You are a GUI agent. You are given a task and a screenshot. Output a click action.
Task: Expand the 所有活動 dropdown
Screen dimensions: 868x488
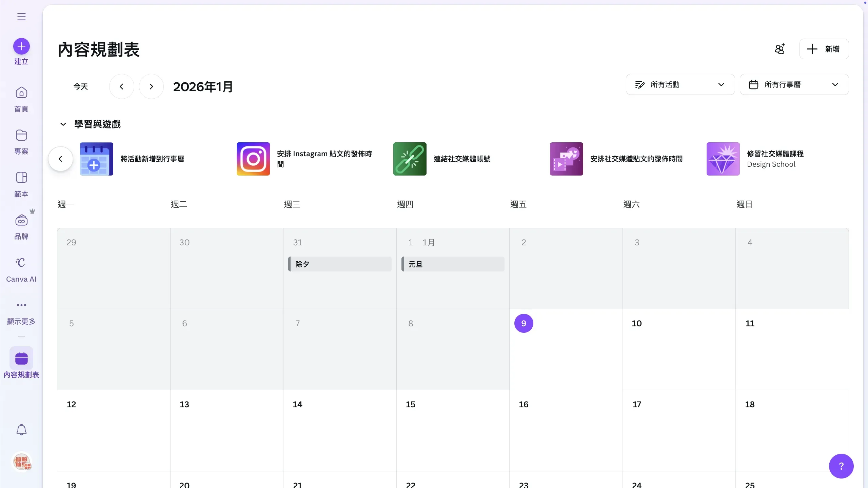click(x=680, y=84)
